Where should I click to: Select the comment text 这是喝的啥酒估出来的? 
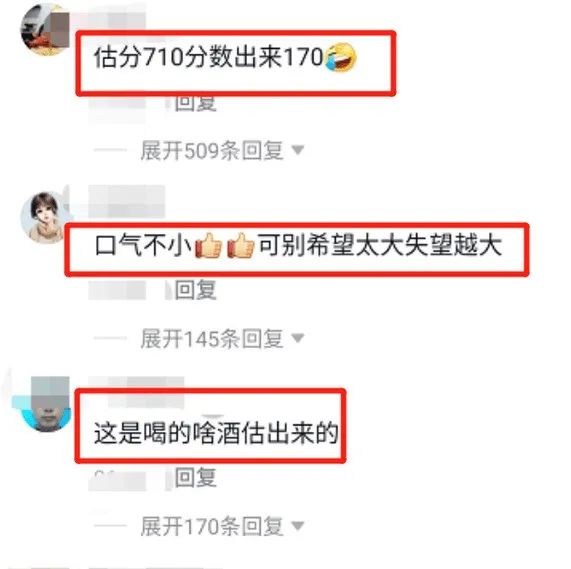tap(216, 433)
